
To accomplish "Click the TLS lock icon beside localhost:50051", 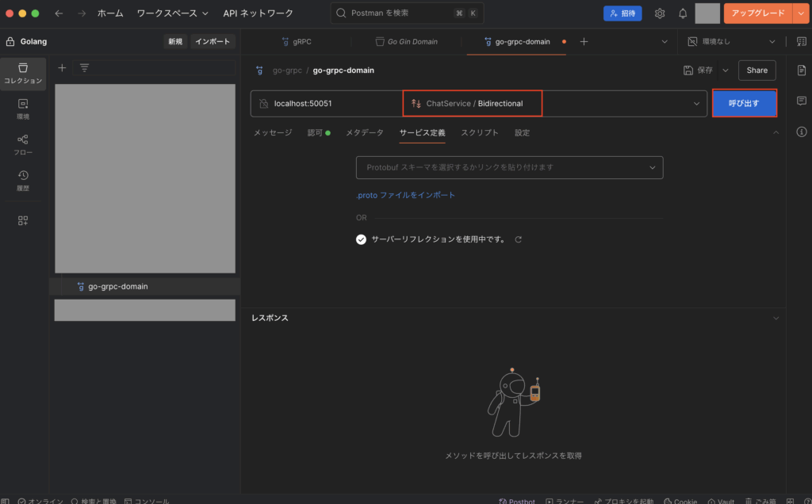I will [263, 104].
